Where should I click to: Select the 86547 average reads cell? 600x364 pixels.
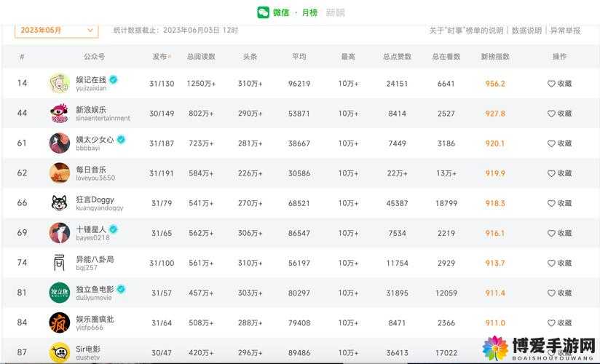pyautogui.click(x=299, y=233)
